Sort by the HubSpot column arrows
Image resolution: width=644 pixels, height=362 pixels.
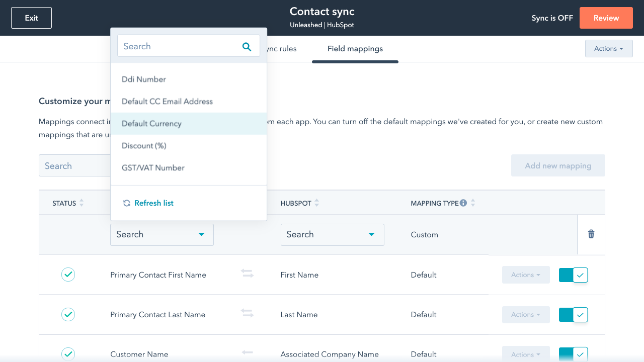(316, 203)
